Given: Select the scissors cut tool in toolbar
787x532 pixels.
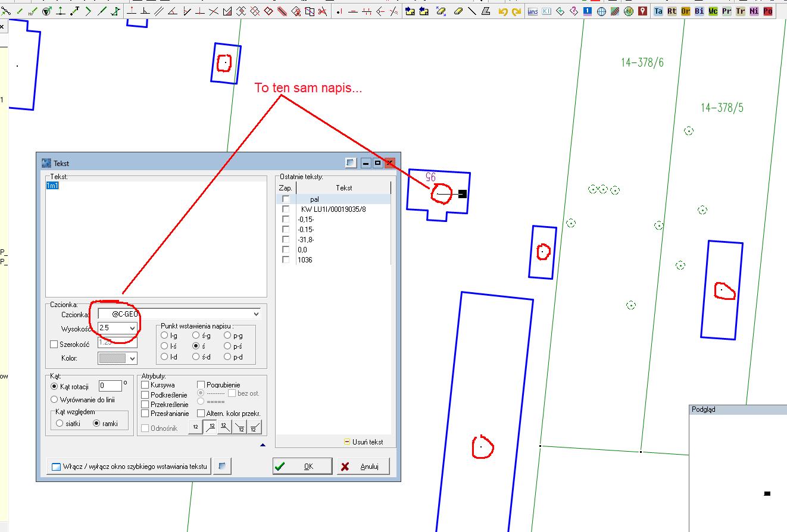Looking at the screenshot, I should (322, 11).
